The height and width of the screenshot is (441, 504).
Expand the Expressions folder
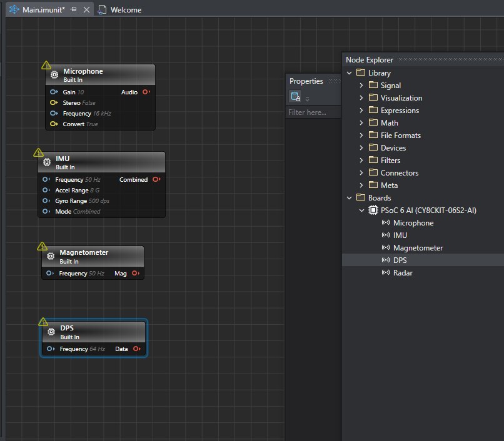(x=361, y=111)
